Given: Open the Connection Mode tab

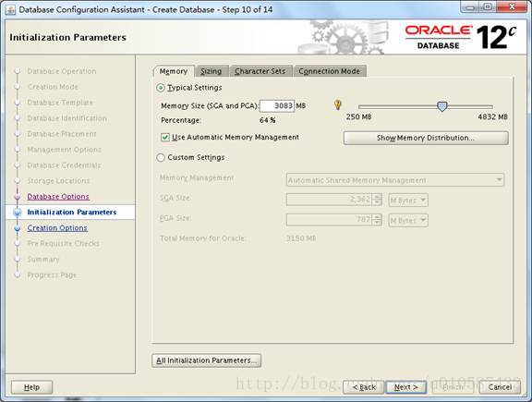Looking at the screenshot, I should click(x=330, y=71).
